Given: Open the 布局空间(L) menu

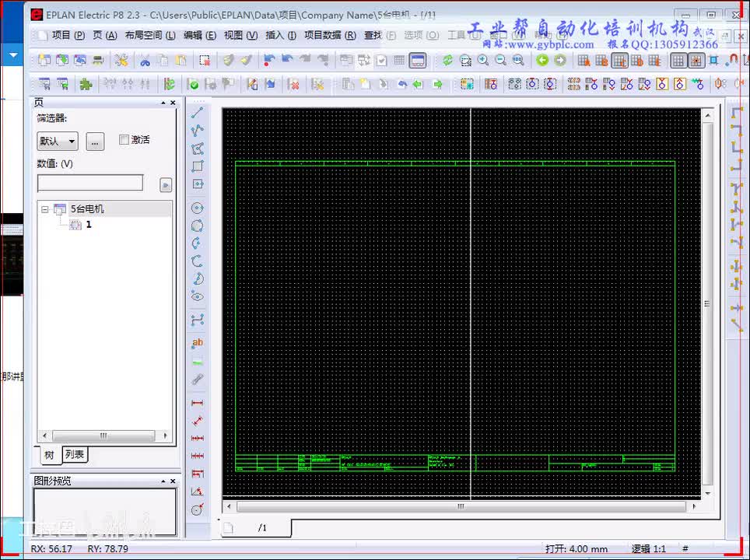Looking at the screenshot, I should (150, 35).
